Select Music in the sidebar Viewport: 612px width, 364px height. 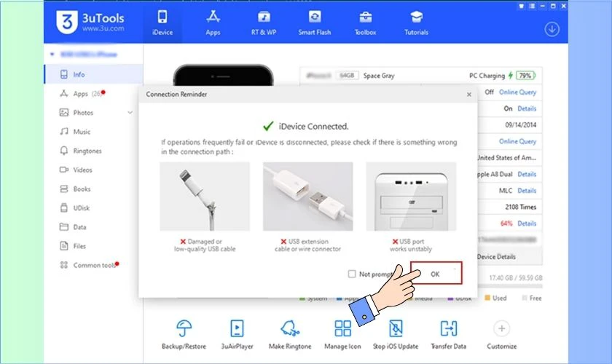(x=94, y=132)
